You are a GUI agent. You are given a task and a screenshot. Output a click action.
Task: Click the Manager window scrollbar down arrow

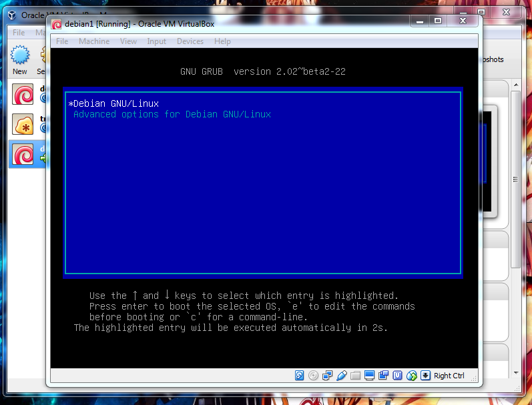tap(516, 372)
